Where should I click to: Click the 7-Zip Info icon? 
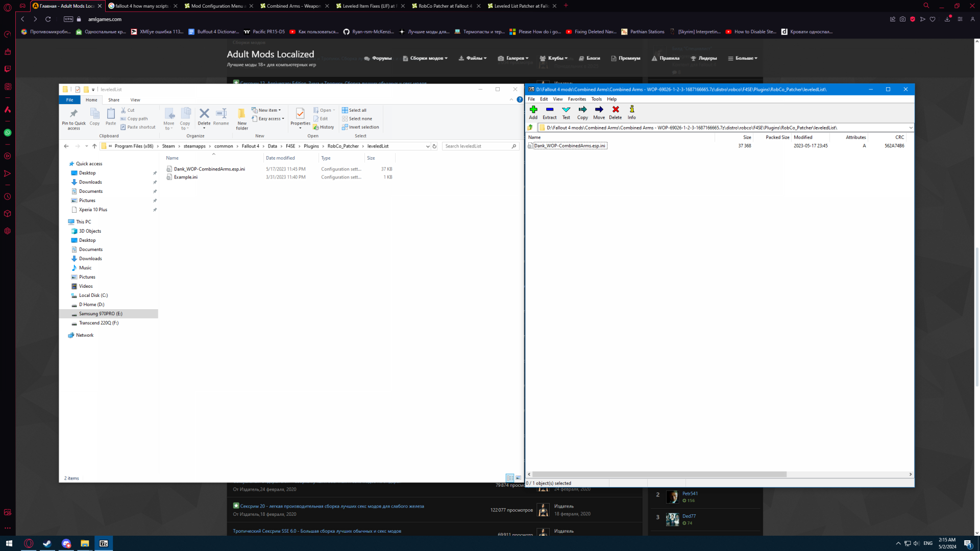click(631, 110)
